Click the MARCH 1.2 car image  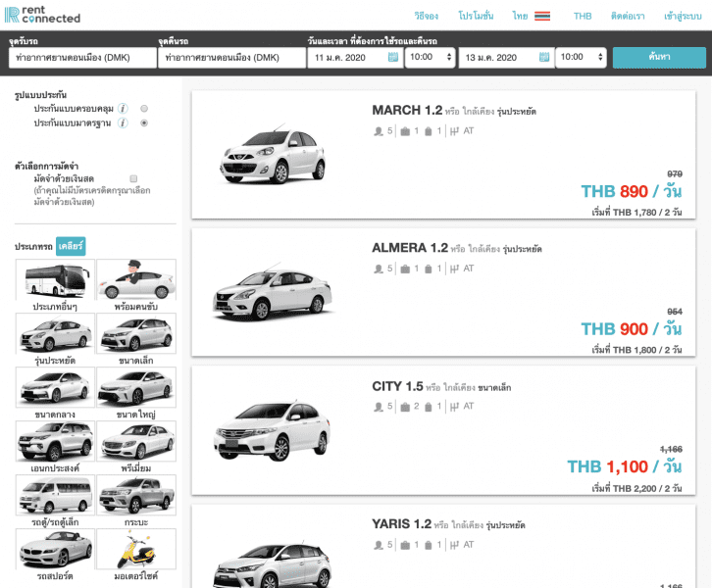[x=273, y=154]
